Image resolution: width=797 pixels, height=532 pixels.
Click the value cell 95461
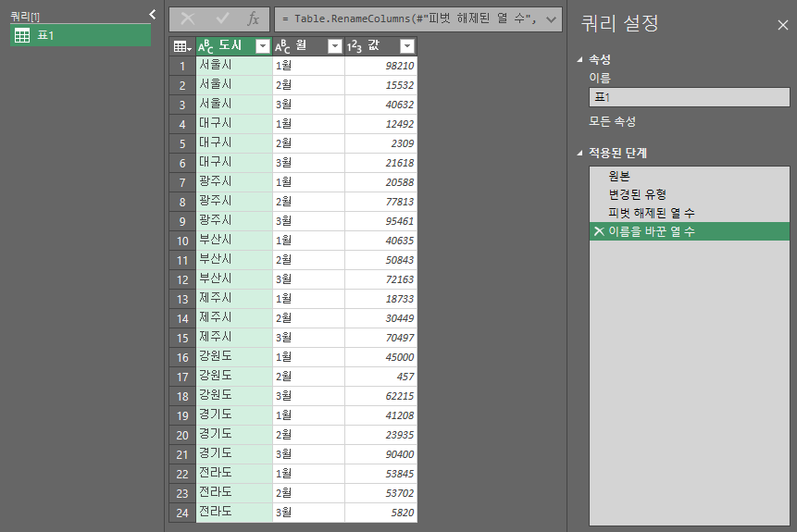pos(380,221)
